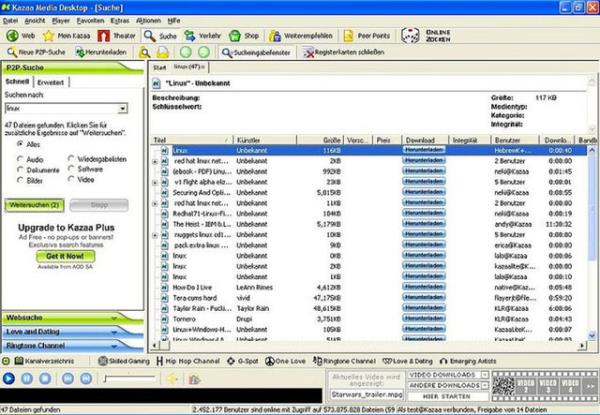Open Peer Points
The image size is (600, 415).
pos(367,36)
